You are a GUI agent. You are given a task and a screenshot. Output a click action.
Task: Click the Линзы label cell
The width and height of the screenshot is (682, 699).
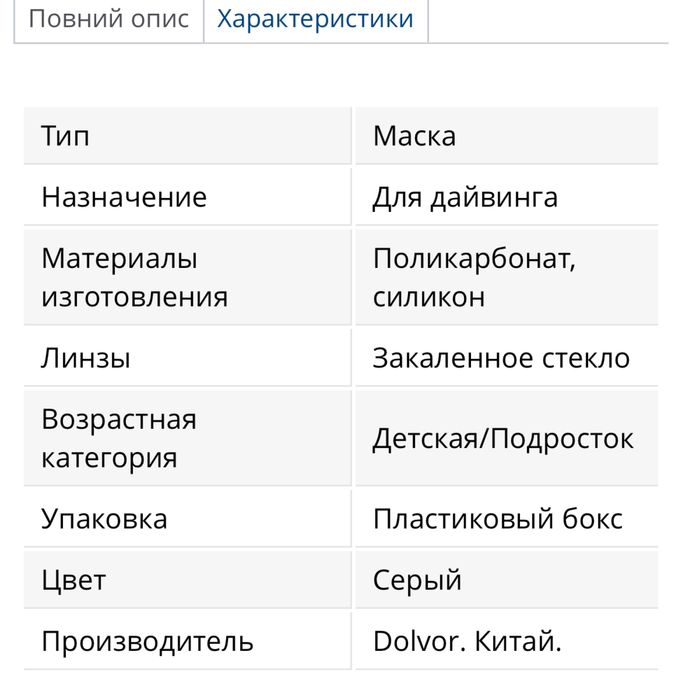click(x=86, y=358)
